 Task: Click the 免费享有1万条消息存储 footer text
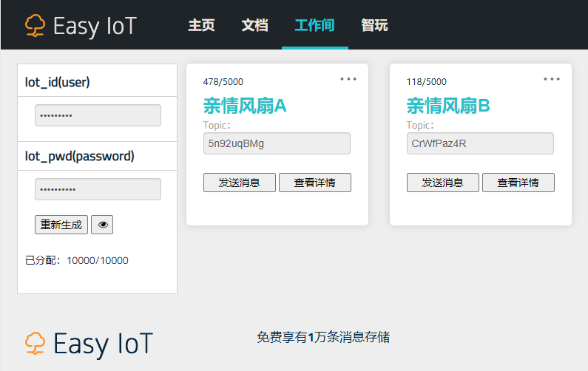pyautogui.click(x=323, y=337)
